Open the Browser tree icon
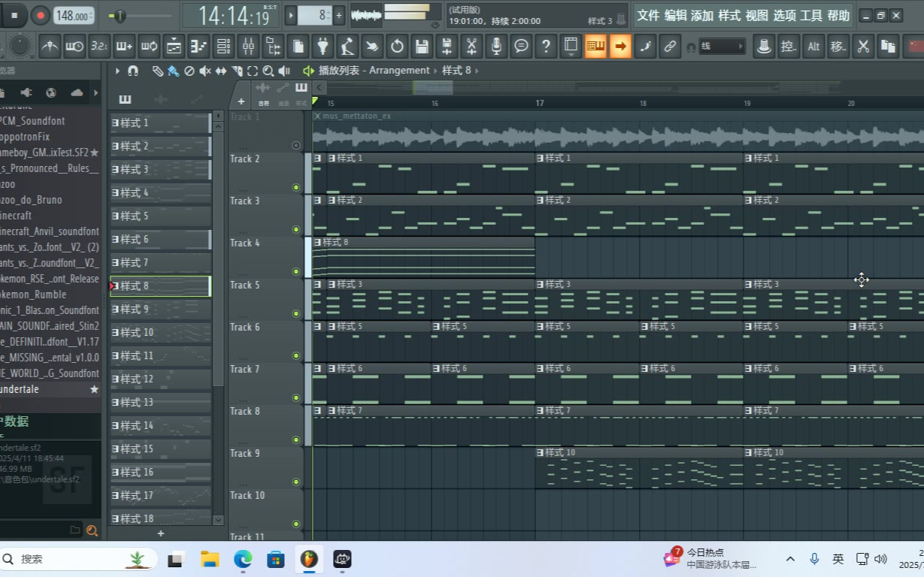Viewport: 924px width, 577px height. click(x=273, y=47)
